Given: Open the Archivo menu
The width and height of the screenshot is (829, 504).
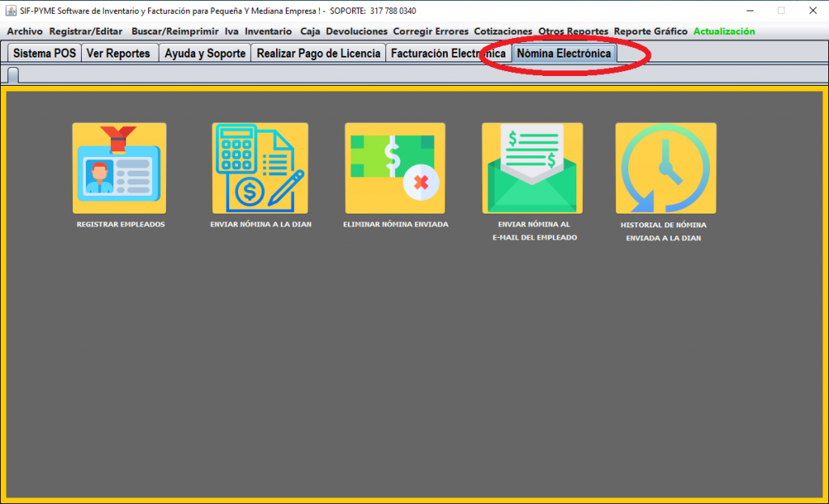Looking at the screenshot, I should (x=25, y=32).
